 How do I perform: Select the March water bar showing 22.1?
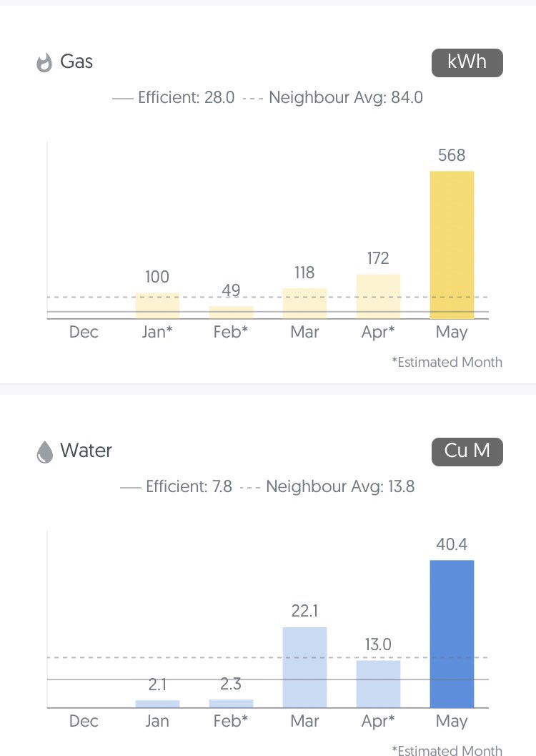pos(304,667)
